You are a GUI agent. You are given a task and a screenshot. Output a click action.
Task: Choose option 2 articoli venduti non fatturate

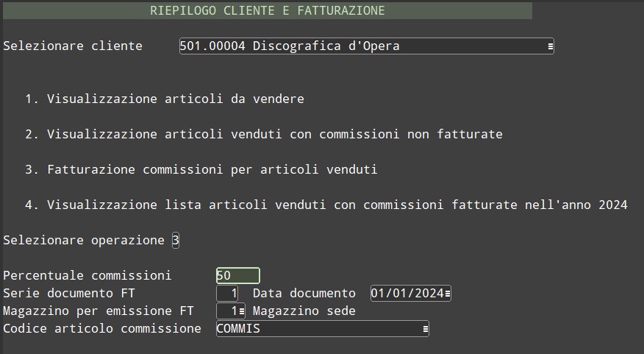pos(263,134)
